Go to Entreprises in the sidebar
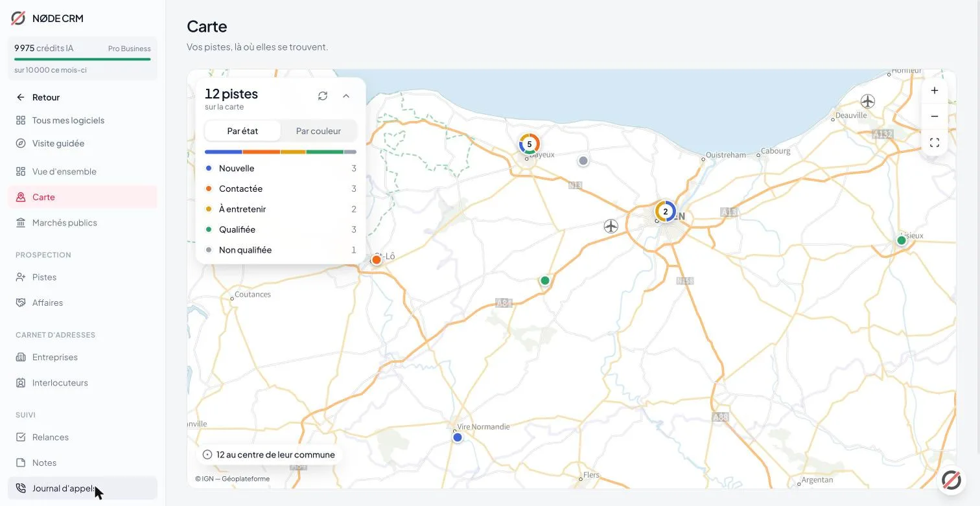 pos(82,357)
